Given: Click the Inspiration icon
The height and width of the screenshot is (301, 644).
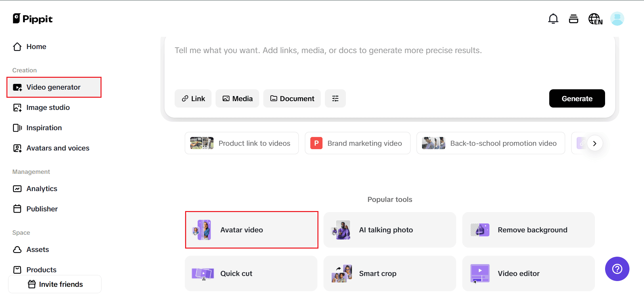Looking at the screenshot, I should 17,128.
